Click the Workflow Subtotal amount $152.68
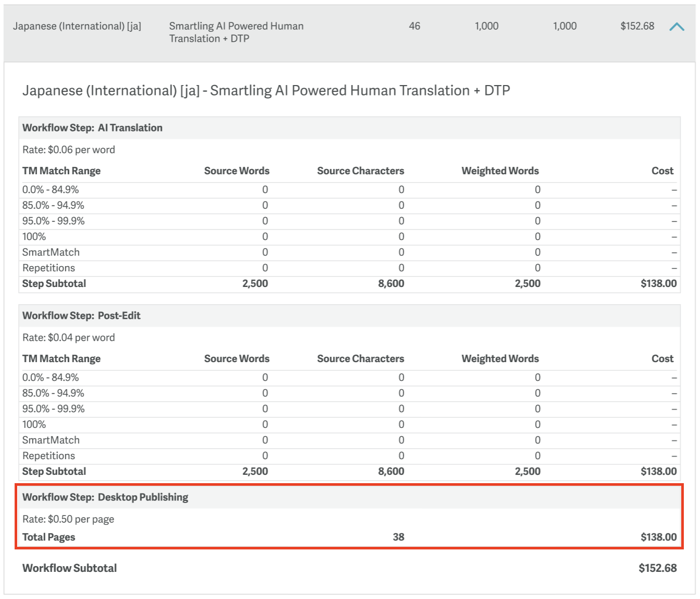The image size is (700, 599). click(x=657, y=568)
